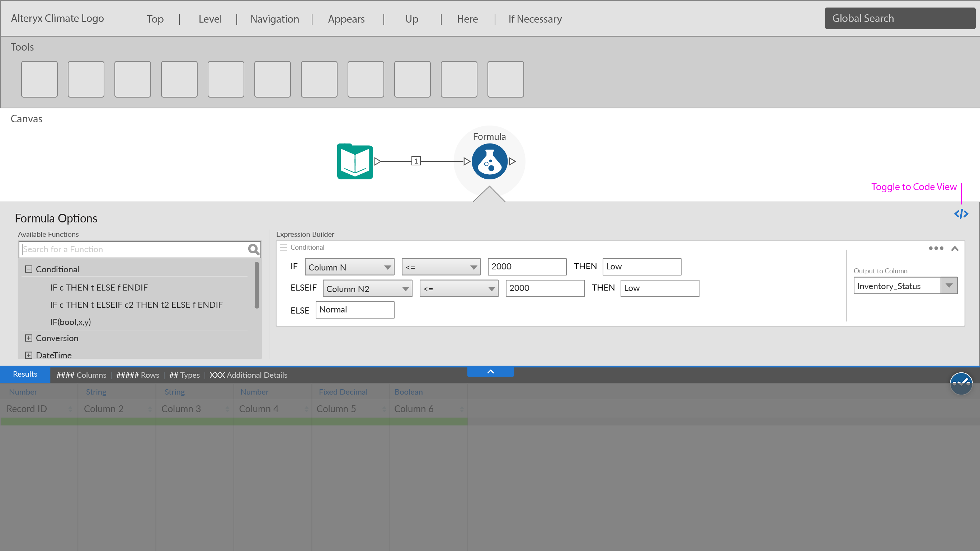Click the connection number 1 box
The image size is (980, 551).
[416, 161]
